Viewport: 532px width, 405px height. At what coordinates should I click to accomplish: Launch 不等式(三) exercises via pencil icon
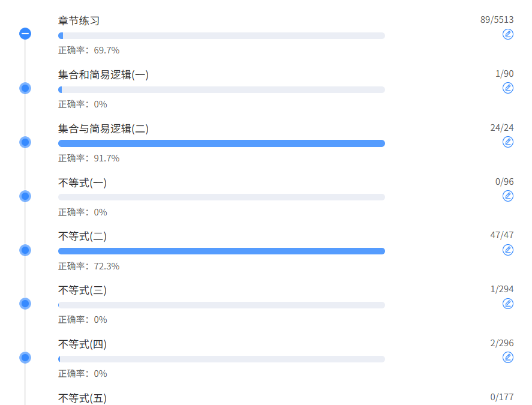coord(507,304)
